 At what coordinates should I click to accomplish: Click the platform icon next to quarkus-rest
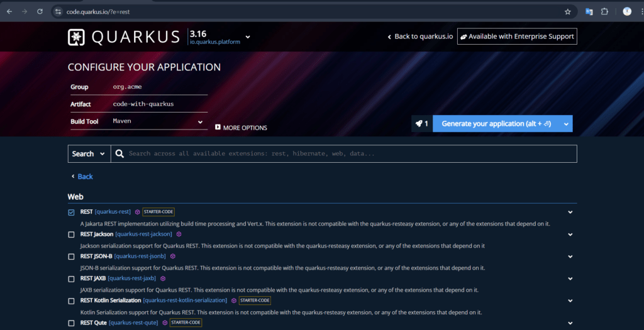click(x=138, y=212)
